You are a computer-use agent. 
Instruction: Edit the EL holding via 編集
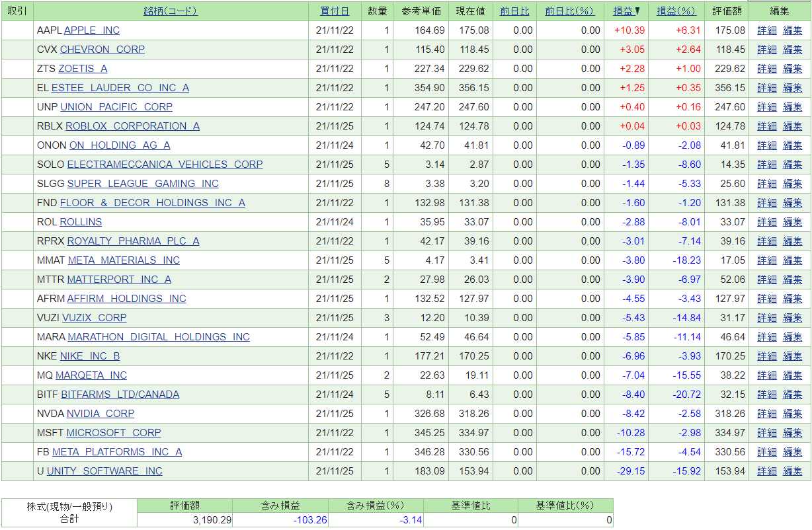coord(793,88)
